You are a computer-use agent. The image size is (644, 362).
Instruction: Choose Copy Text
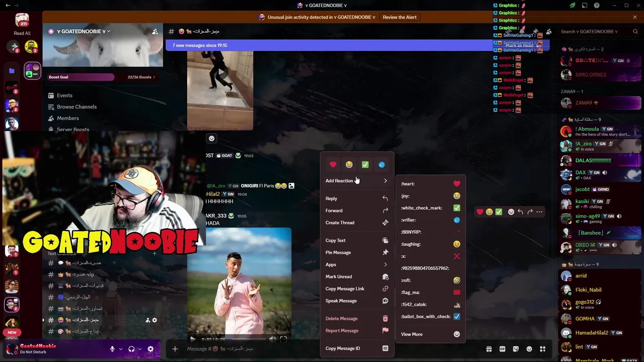coord(357,240)
